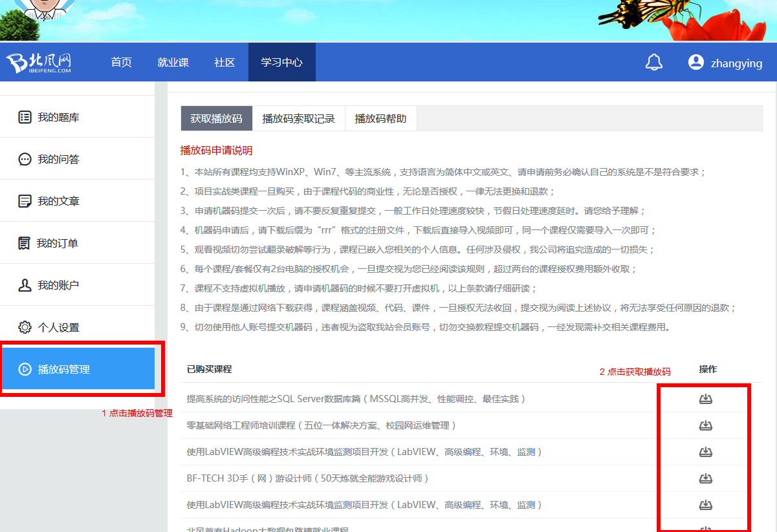Click the 已购买课程 column header
Viewport: 777px width, 532px height.
click(x=209, y=369)
